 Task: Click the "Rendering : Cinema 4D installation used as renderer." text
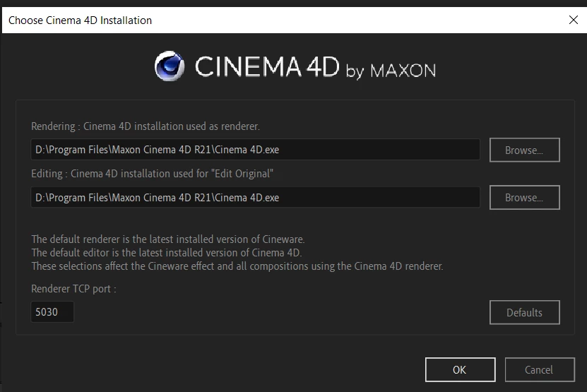146,126
